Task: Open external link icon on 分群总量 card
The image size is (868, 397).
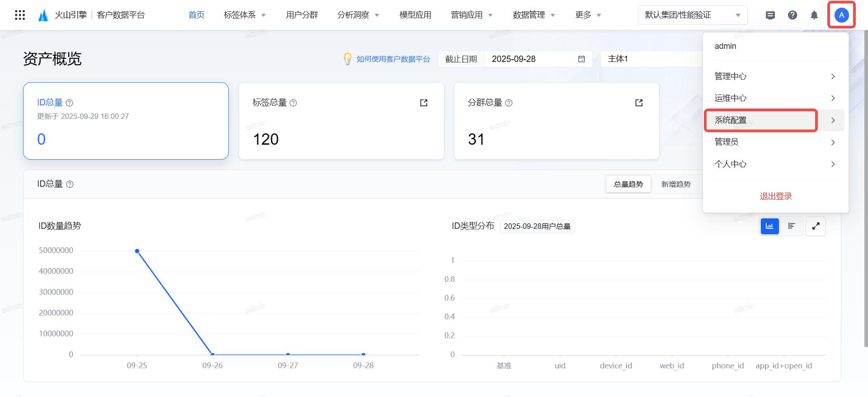Action: point(639,103)
